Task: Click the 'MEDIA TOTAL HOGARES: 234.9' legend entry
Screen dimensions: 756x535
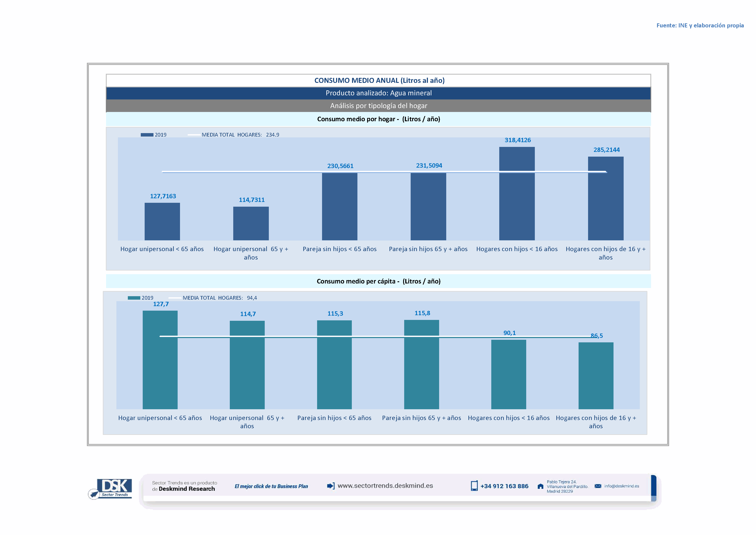Action: click(240, 135)
